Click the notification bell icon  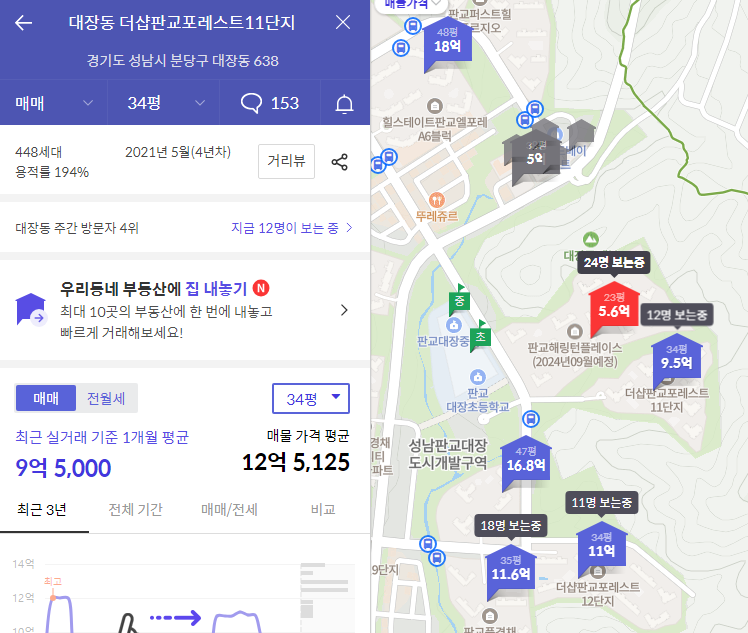(x=344, y=104)
